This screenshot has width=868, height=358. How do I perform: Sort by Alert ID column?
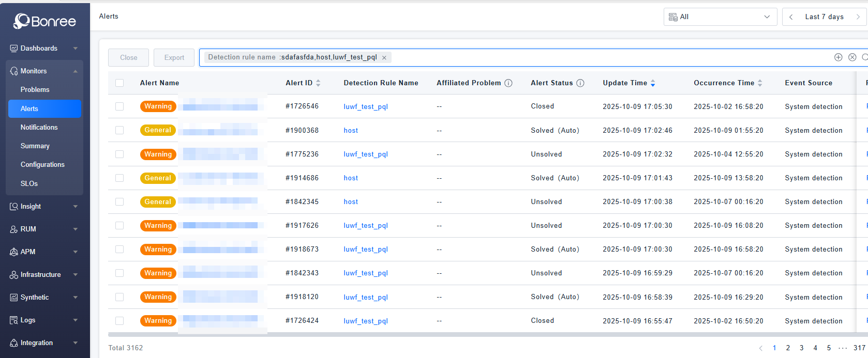(318, 83)
